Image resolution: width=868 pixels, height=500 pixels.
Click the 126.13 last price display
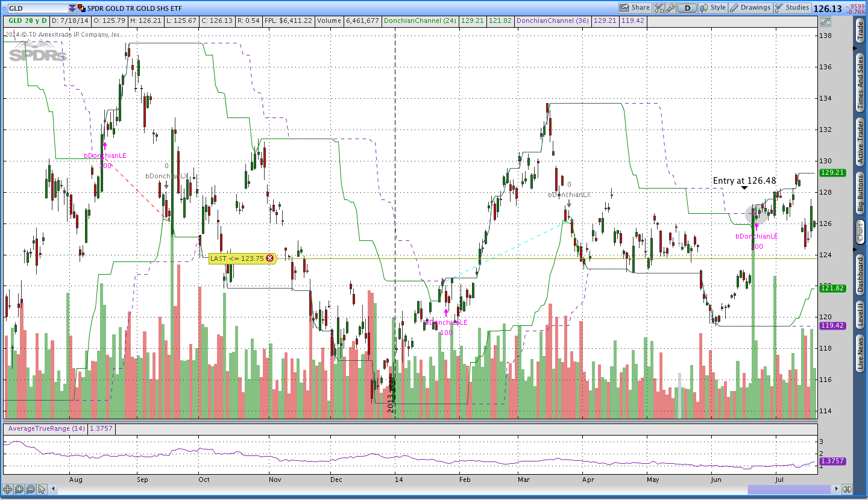coord(827,8)
